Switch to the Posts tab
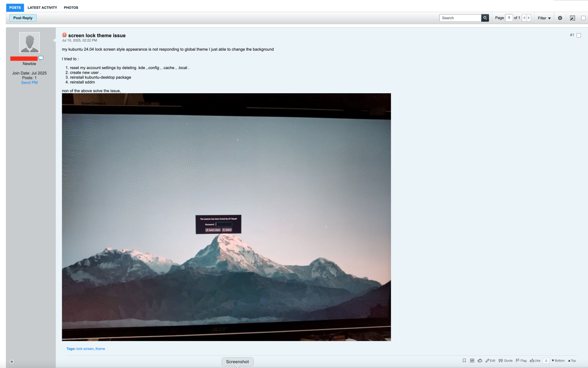 tap(15, 8)
